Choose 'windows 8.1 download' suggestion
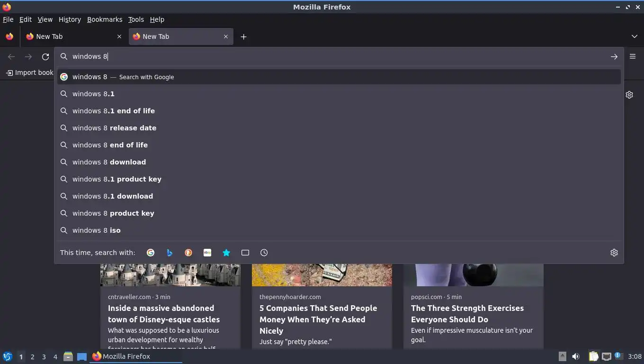Viewport: 644px width, 364px height. click(339, 196)
